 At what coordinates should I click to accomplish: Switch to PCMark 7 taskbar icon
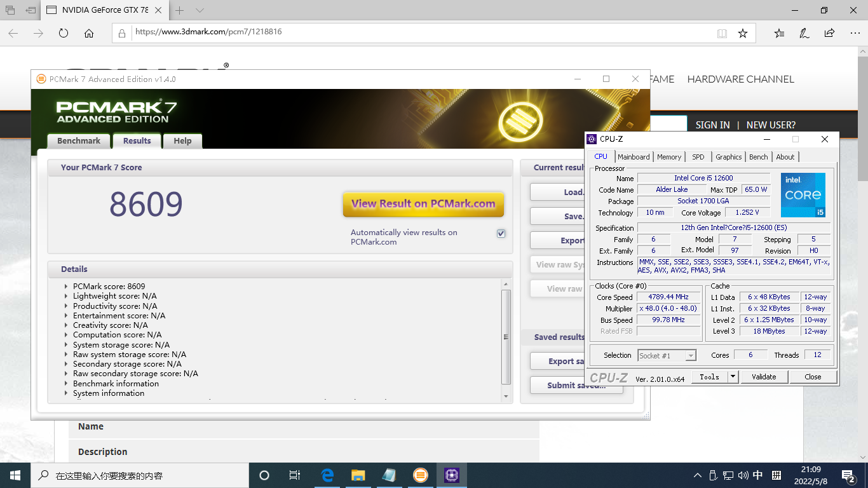pos(420,475)
